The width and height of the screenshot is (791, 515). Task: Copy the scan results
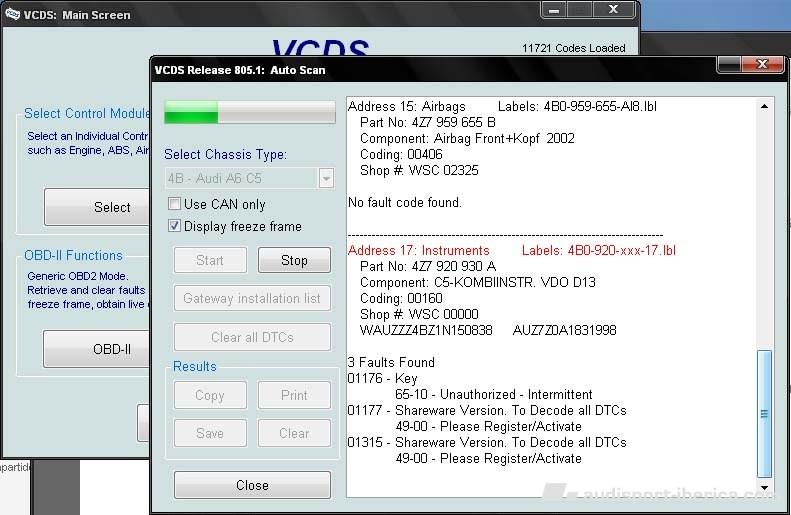point(210,395)
